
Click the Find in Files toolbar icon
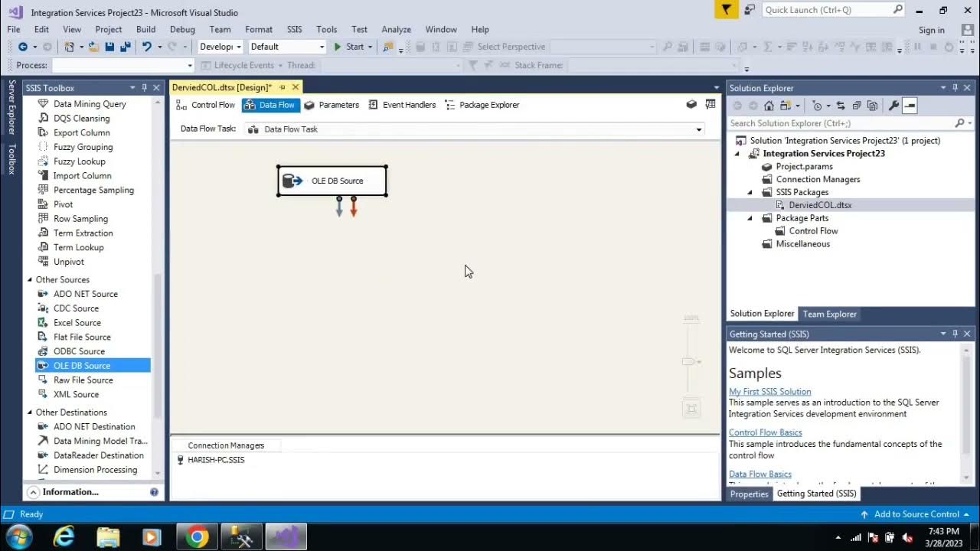point(389,47)
